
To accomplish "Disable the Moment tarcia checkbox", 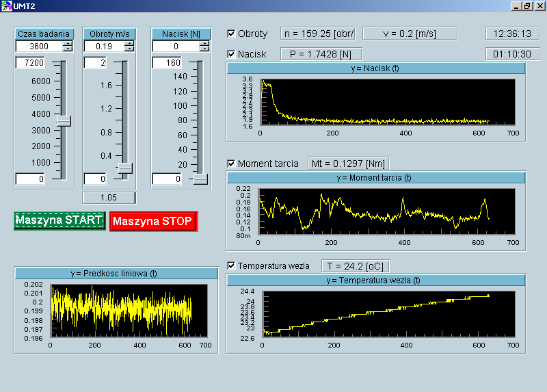I will point(231,164).
